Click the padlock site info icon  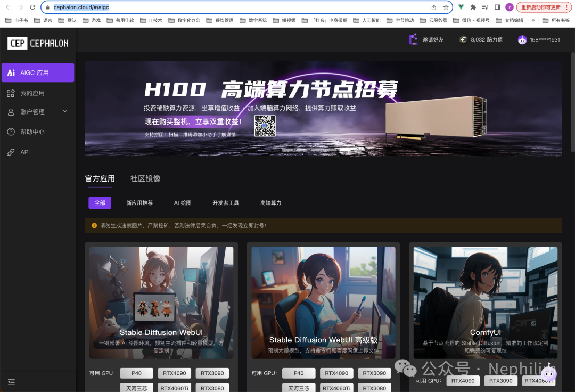tap(48, 7)
